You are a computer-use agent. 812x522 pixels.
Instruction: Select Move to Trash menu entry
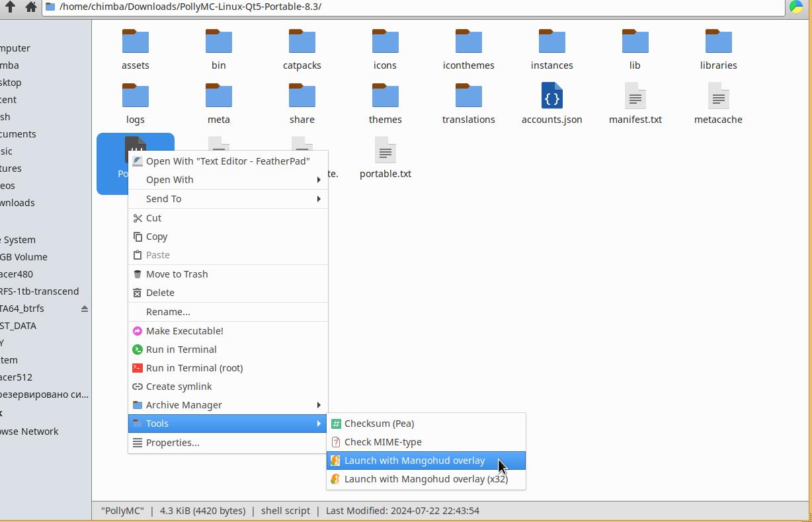[228, 274]
